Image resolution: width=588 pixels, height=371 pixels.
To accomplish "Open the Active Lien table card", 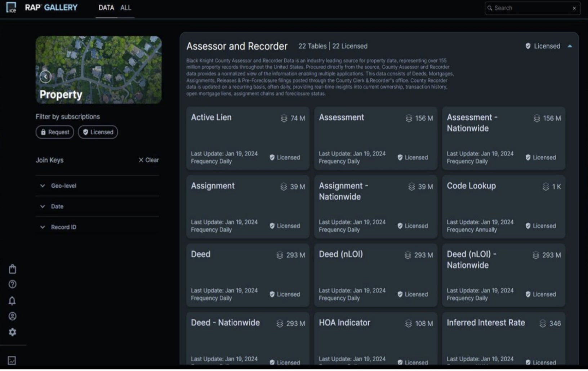I will tap(248, 138).
